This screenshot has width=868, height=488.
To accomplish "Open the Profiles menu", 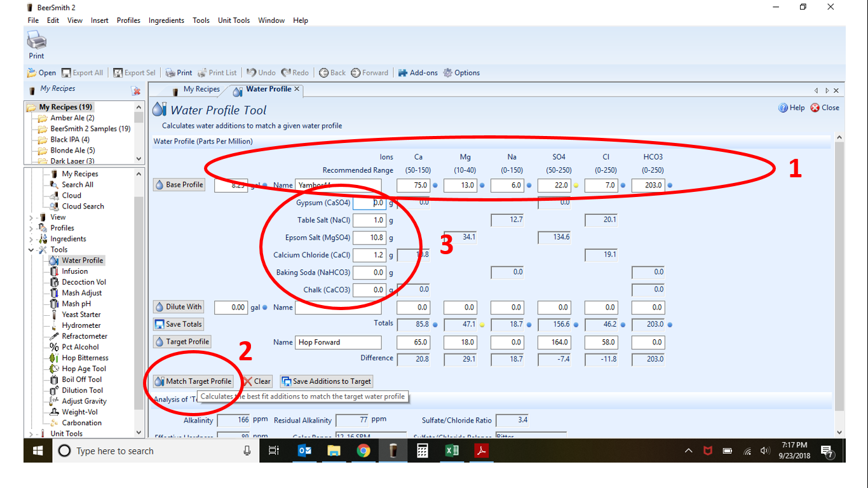I will (128, 20).
